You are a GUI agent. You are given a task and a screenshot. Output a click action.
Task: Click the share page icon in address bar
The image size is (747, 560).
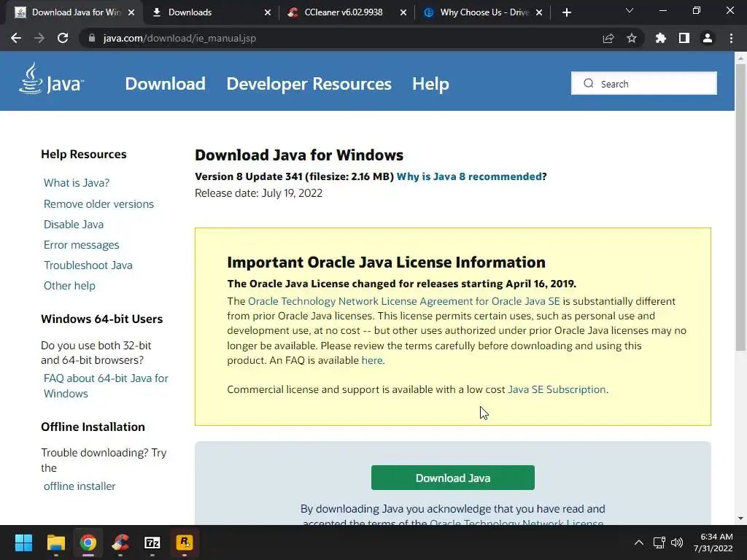coord(608,38)
